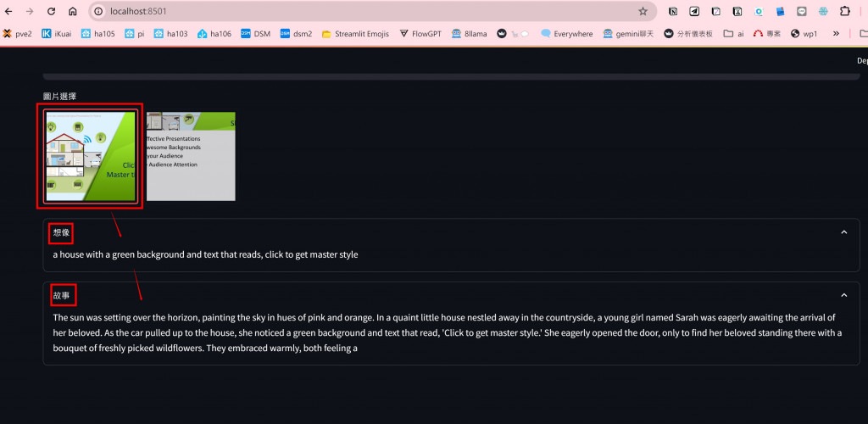Click the browser forward arrow
868x424 pixels.
30,11
